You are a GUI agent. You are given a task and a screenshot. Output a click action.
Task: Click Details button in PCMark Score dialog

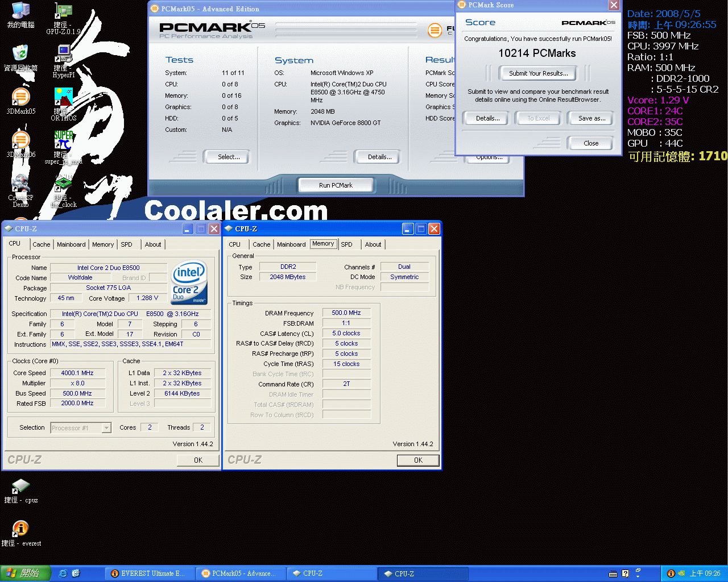(x=487, y=118)
